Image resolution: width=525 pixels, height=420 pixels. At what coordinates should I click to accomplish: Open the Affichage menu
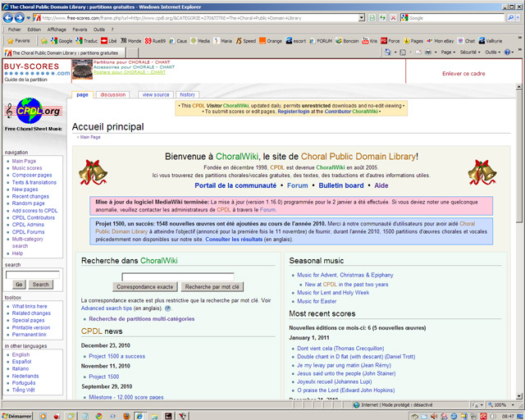[x=57, y=30]
